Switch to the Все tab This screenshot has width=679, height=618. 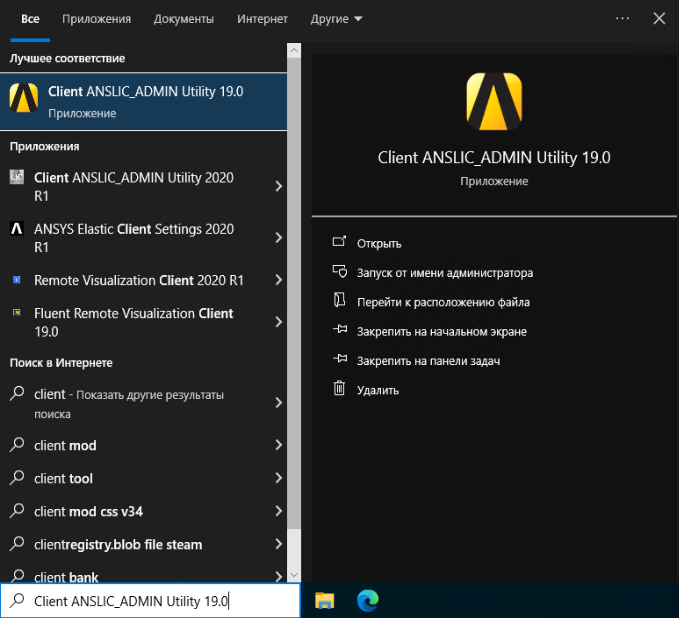(x=30, y=19)
